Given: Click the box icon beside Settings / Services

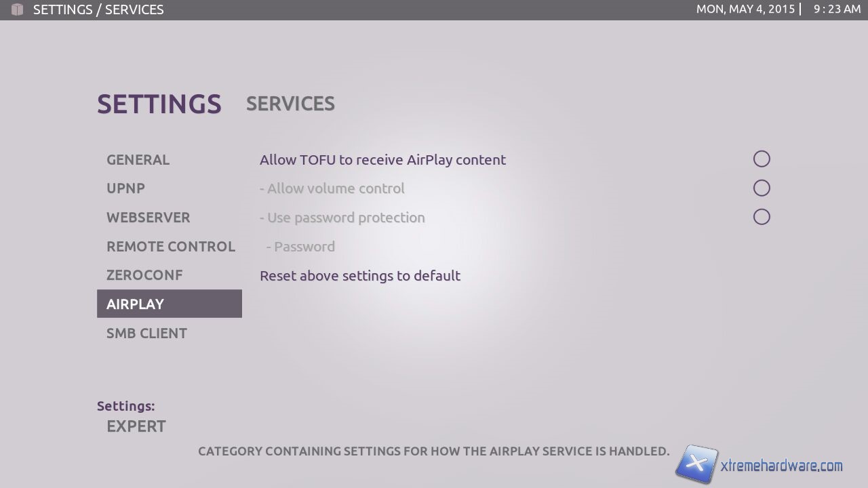Looking at the screenshot, I should pyautogui.click(x=18, y=9).
